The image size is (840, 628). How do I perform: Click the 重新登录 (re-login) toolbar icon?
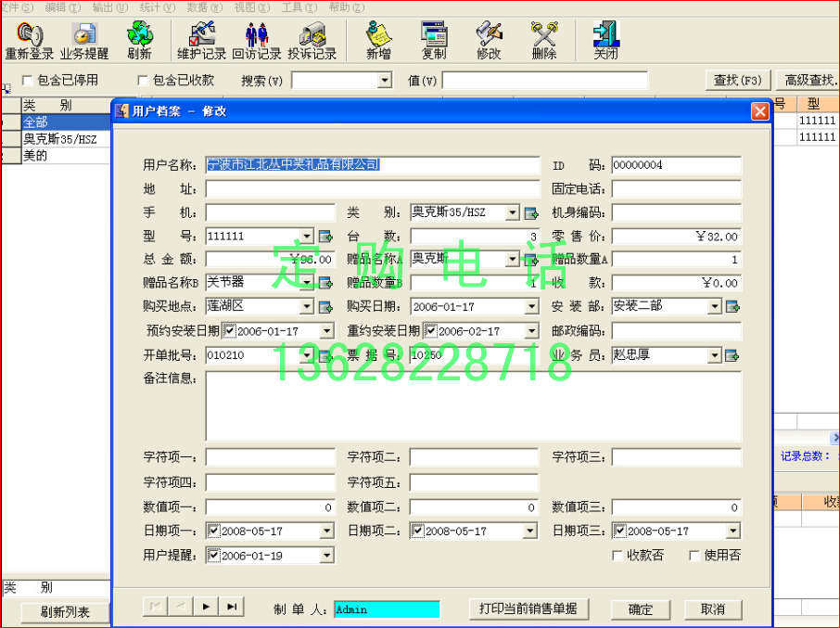28,39
